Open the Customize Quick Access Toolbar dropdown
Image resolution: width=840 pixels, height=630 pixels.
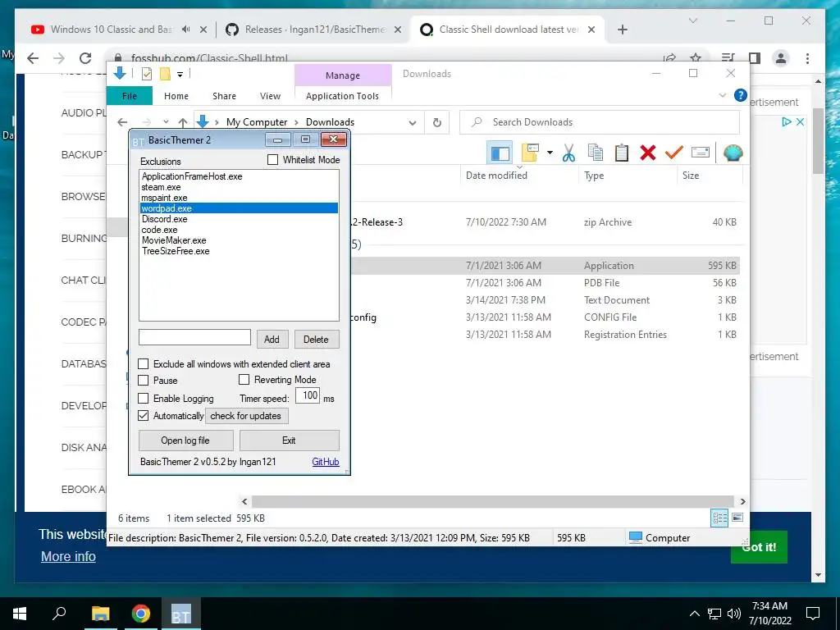tap(180, 75)
